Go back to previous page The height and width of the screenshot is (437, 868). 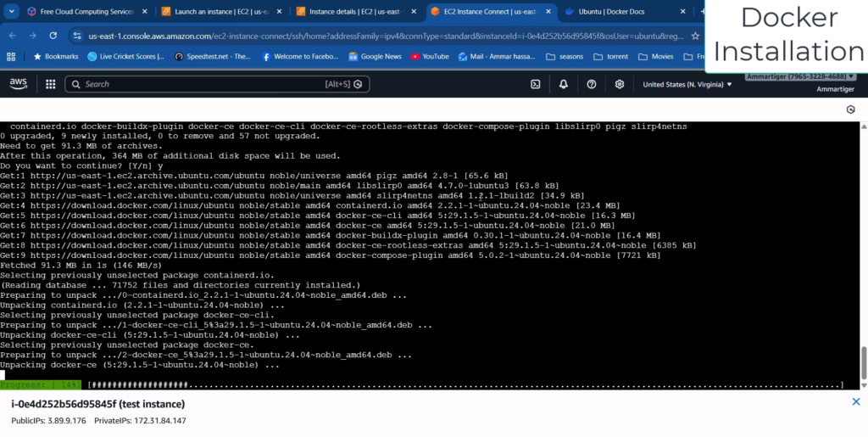coord(12,36)
